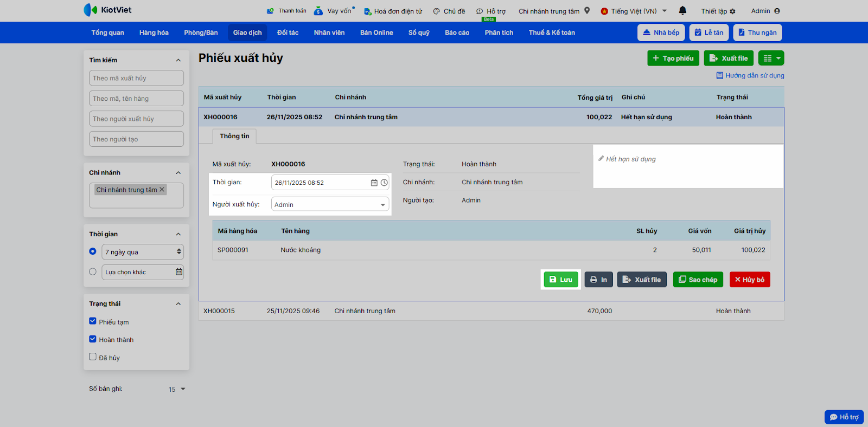This screenshot has height=427, width=868.
Task: Open the Admin user account icon
Action: (x=777, y=11)
